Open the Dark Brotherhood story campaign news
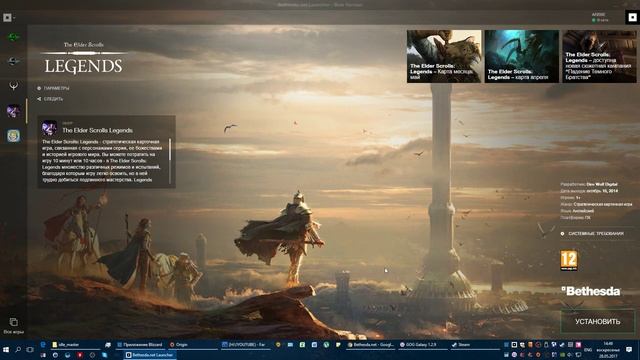The width and height of the screenshot is (640, 360). [599, 56]
